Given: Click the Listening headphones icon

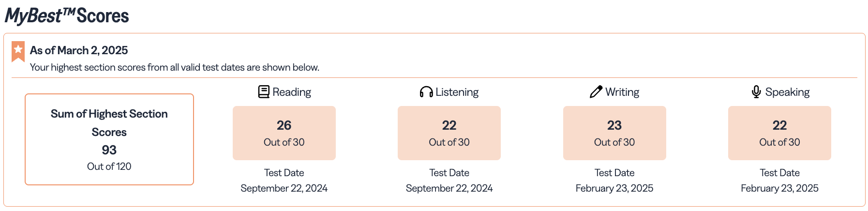Looking at the screenshot, I should pos(426,92).
